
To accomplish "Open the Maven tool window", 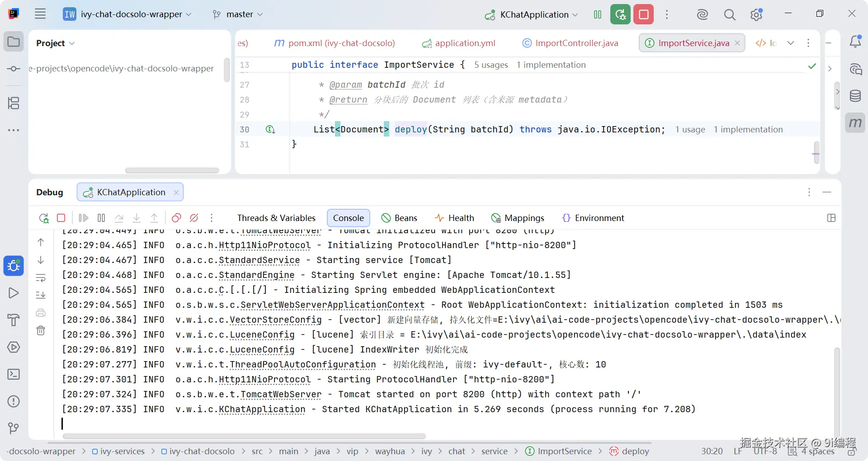I will tap(855, 123).
